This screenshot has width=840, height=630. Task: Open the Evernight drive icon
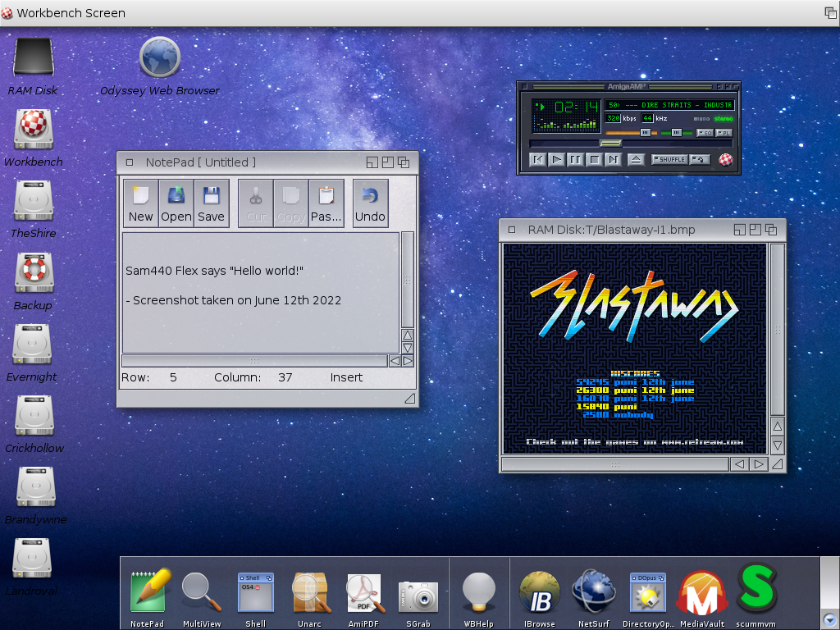(x=32, y=344)
